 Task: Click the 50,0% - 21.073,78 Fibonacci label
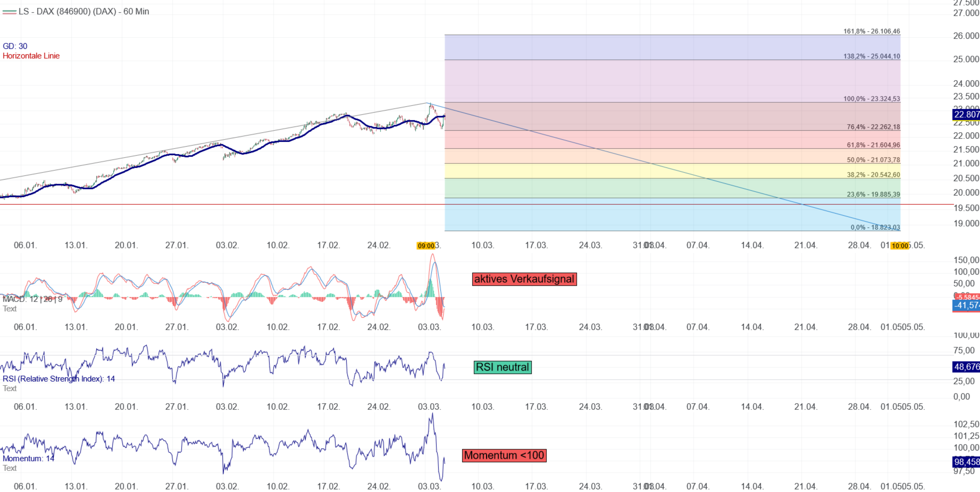[873, 160]
